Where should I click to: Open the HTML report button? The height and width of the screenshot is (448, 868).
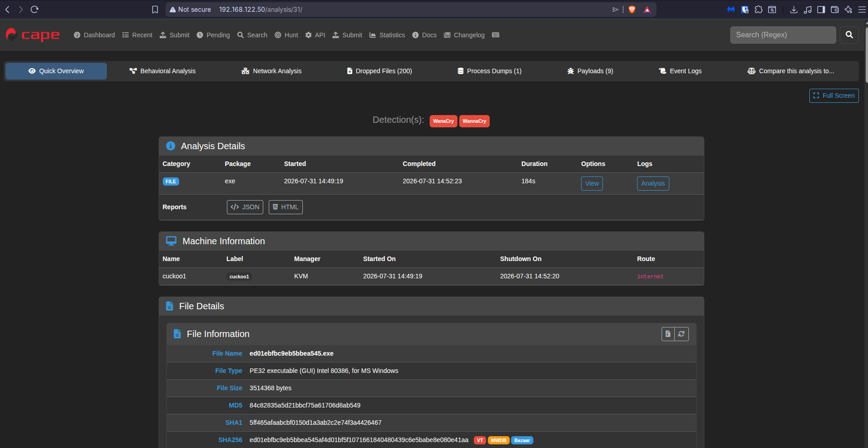point(286,207)
